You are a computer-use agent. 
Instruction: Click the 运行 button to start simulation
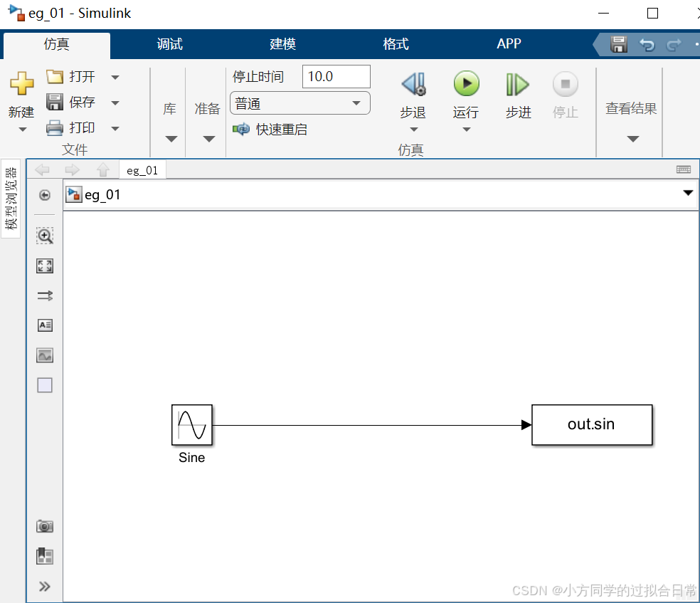(466, 83)
